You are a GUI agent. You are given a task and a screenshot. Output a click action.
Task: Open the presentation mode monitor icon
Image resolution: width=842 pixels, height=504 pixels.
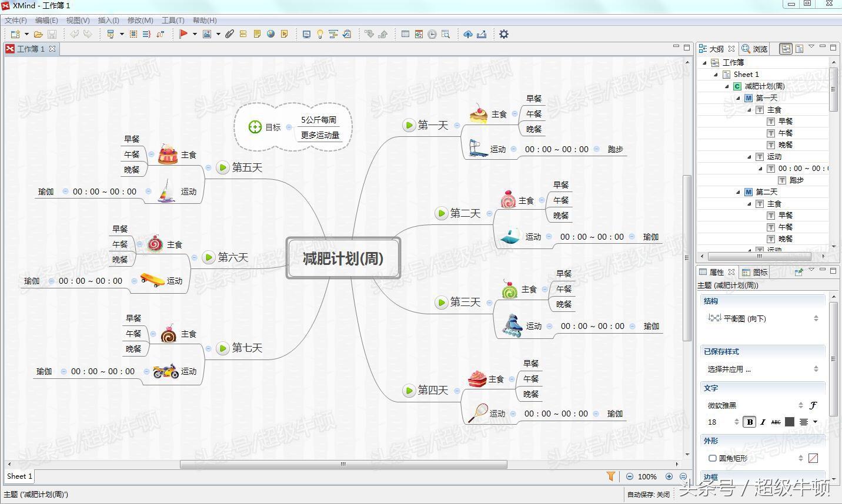pyautogui.click(x=306, y=34)
